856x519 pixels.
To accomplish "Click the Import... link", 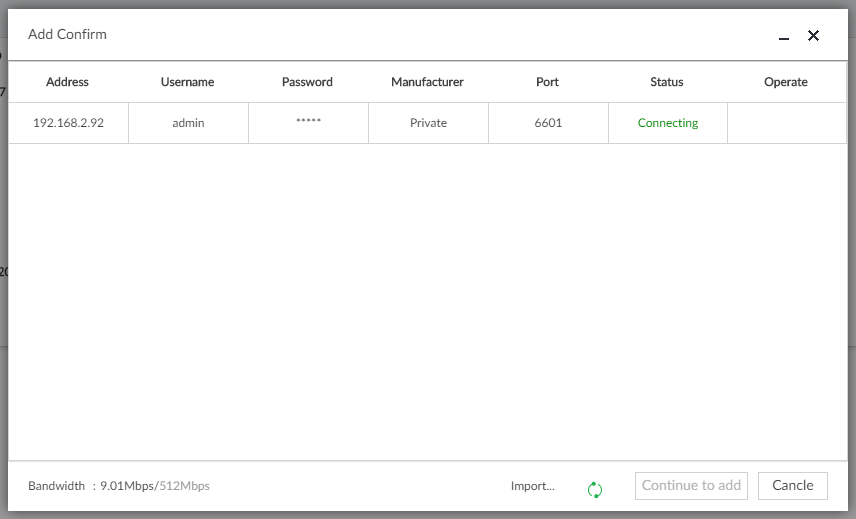I will (532, 486).
